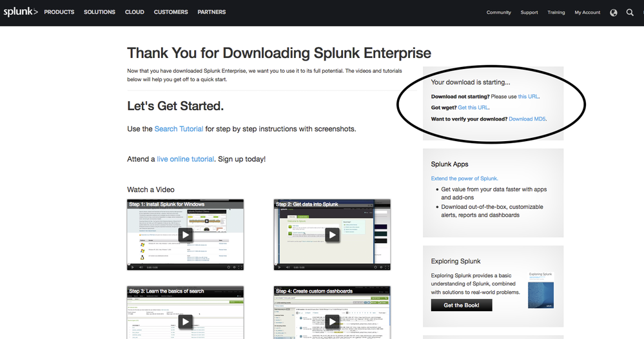Click the Splunk logo
Image resolution: width=644 pixels, height=339 pixels.
pyautogui.click(x=21, y=12)
